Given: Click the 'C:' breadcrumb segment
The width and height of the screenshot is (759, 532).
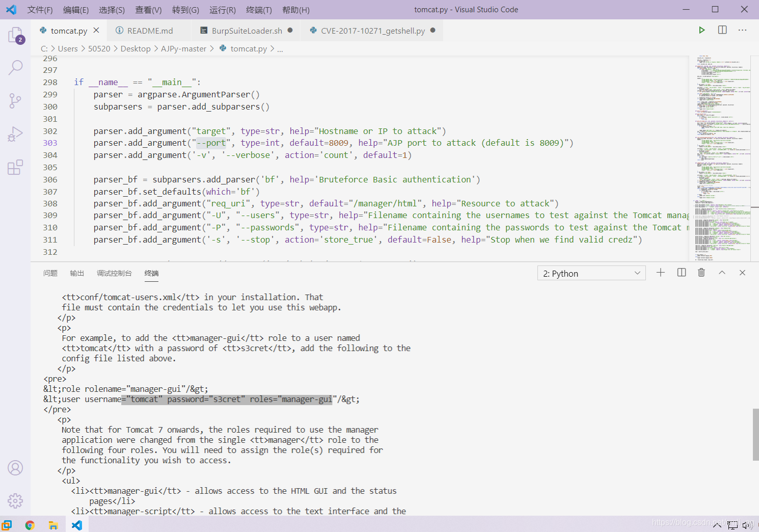Looking at the screenshot, I should coord(44,48).
